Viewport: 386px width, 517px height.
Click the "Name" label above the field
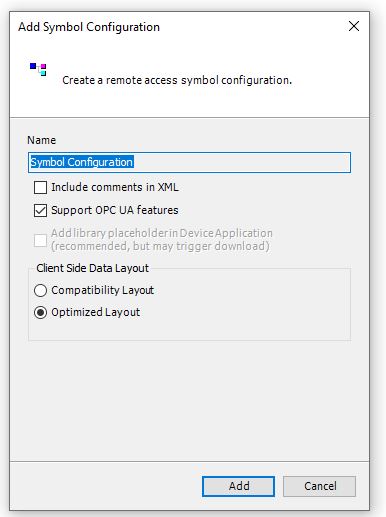(41, 140)
